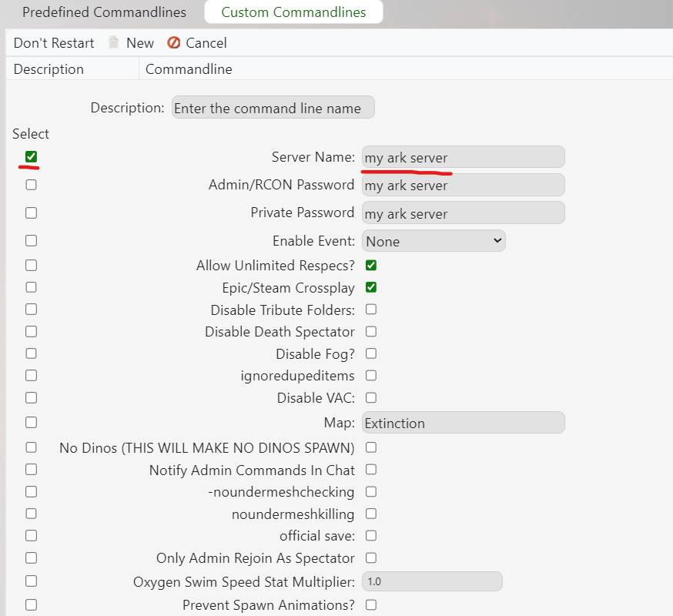673x616 pixels.
Task: Select the Only Admin Rejoin row checkbox
Action: point(31,558)
